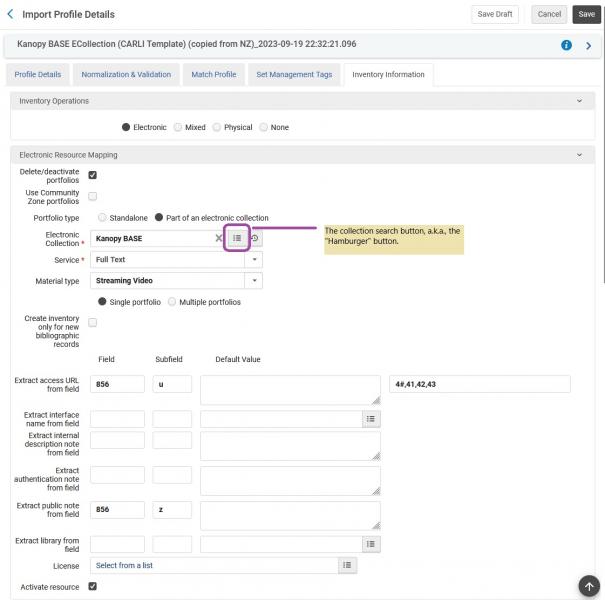Open list picker for interface name field
The width and height of the screenshot is (605, 600).
371,419
